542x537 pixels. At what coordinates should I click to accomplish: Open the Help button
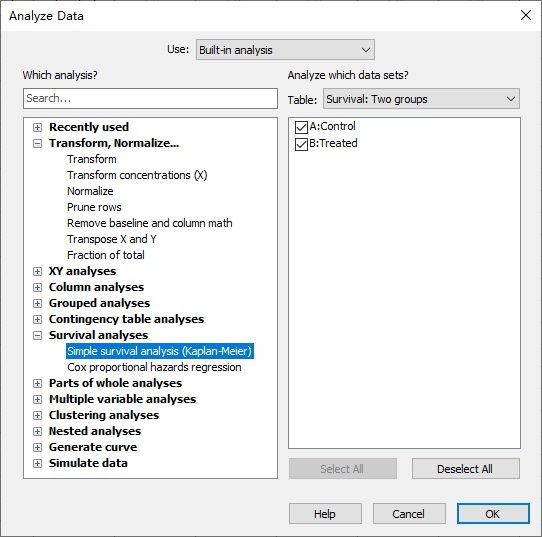coord(325,514)
